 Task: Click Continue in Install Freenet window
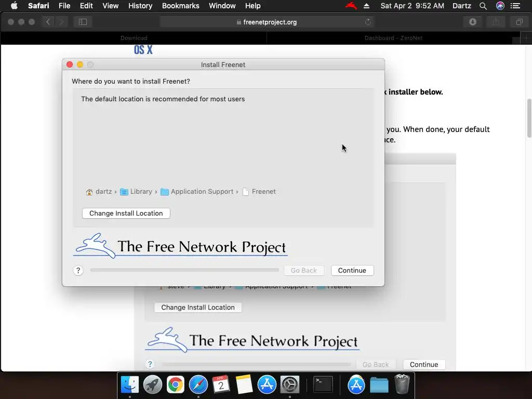[x=352, y=270]
